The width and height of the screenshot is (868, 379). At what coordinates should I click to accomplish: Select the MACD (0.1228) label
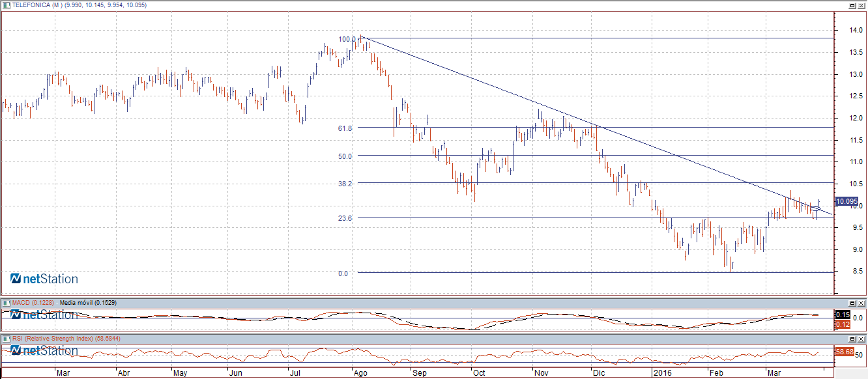click(33, 303)
